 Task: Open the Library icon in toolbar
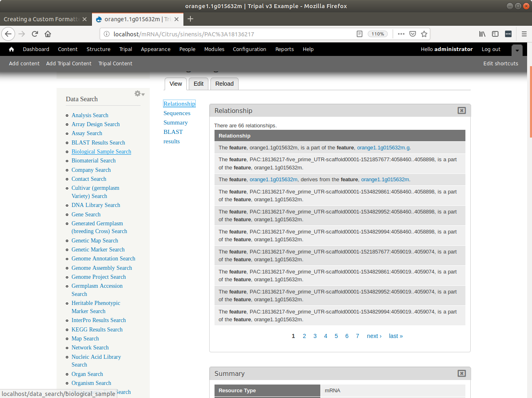click(x=482, y=34)
